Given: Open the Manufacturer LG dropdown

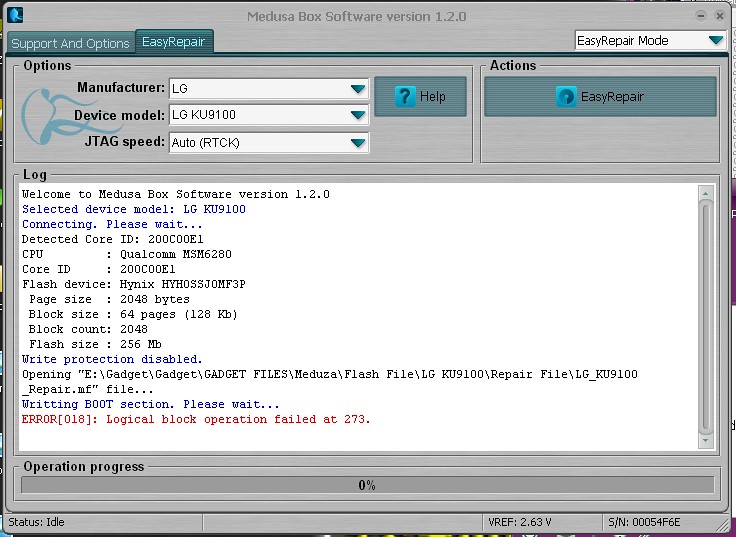Looking at the screenshot, I should click(269, 89).
